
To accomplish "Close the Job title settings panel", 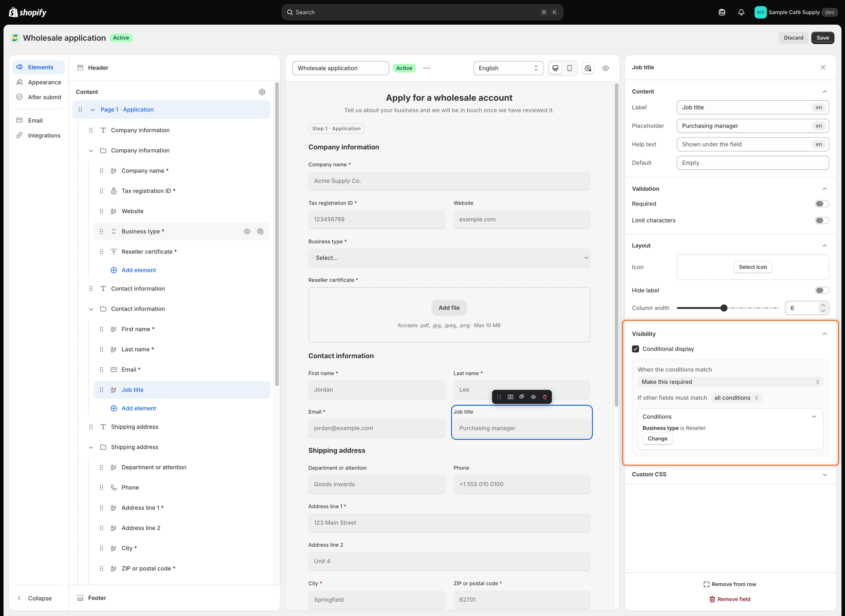I will pyautogui.click(x=823, y=68).
